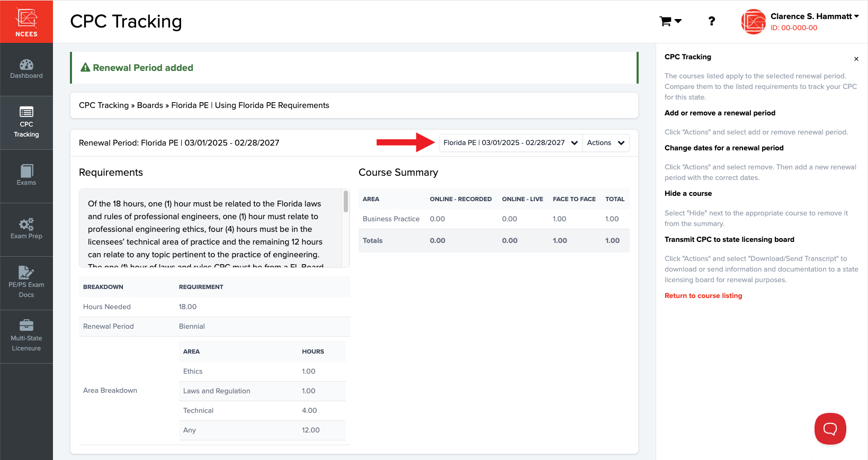
Task: Open the shopping cart menu
Action: 670,21
